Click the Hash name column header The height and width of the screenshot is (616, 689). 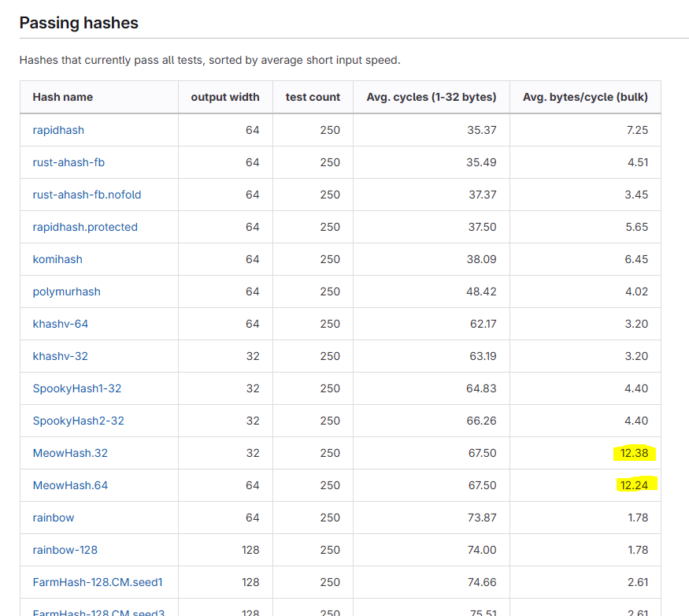pos(63,97)
